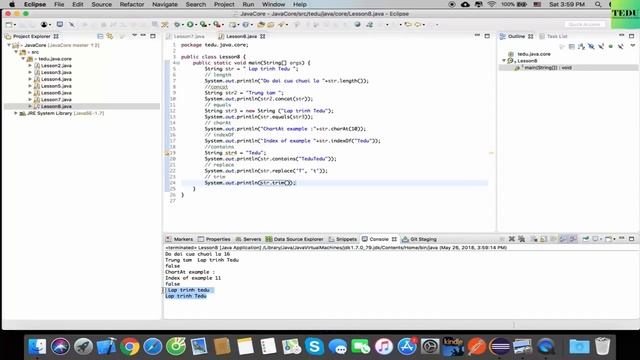This screenshot has width=640, height=360.
Task: Select Lesson7.java in Project Explorer
Action: click(56, 100)
